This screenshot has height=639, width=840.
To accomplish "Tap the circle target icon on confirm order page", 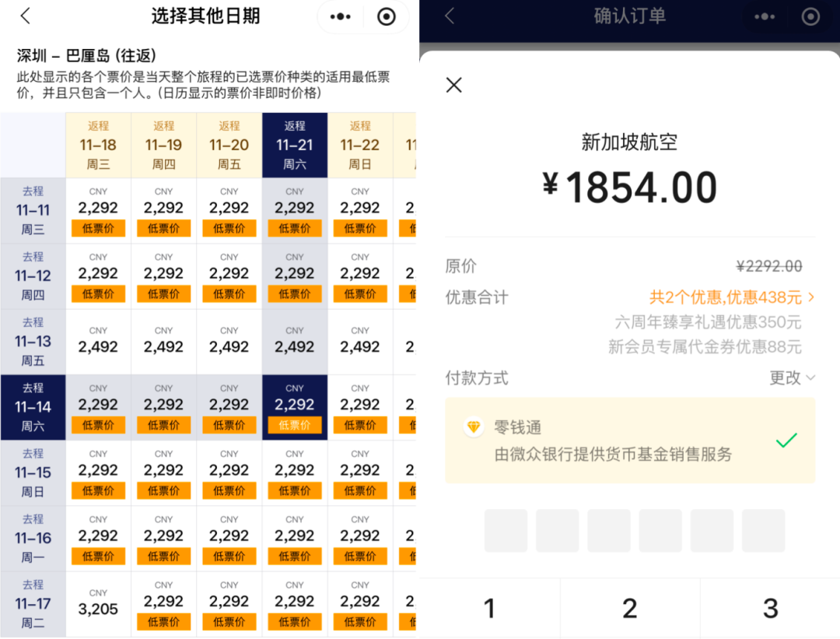I will (810, 16).
